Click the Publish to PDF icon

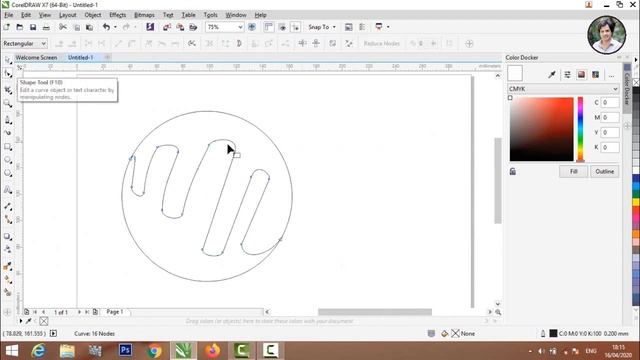coord(193,27)
